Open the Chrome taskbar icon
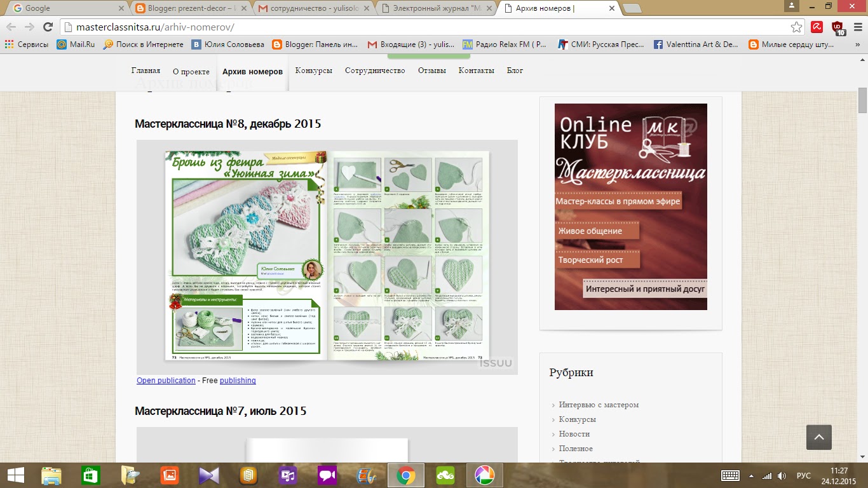Viewport: 868px width, 488px height. click(406, 475)
